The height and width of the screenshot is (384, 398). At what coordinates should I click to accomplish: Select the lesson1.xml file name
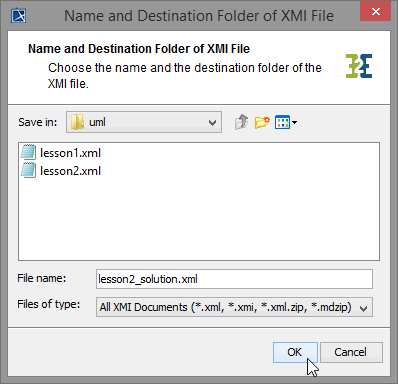[70, 153]
